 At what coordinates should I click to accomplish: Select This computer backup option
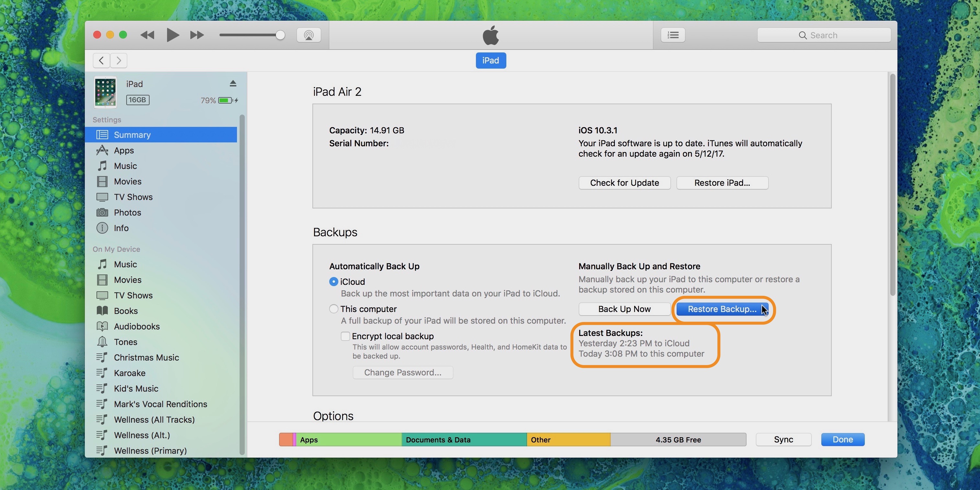pos(332,309)
